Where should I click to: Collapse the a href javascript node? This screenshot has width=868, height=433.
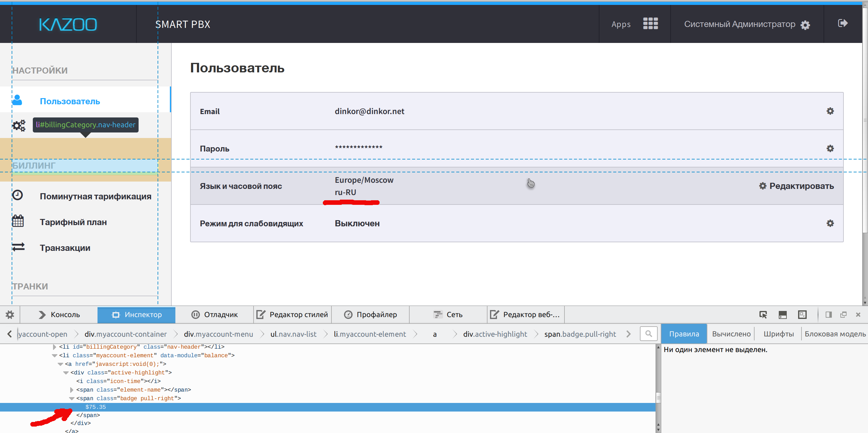[60, 364]
